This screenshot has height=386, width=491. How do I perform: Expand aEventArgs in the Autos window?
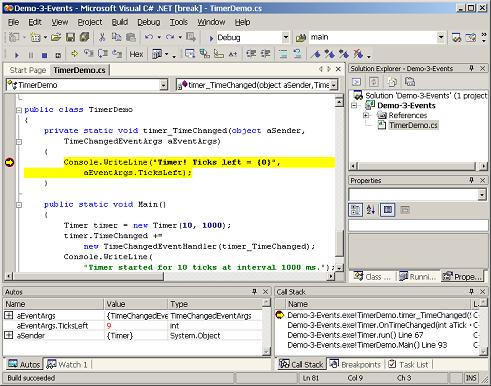[x=9, y=315]
